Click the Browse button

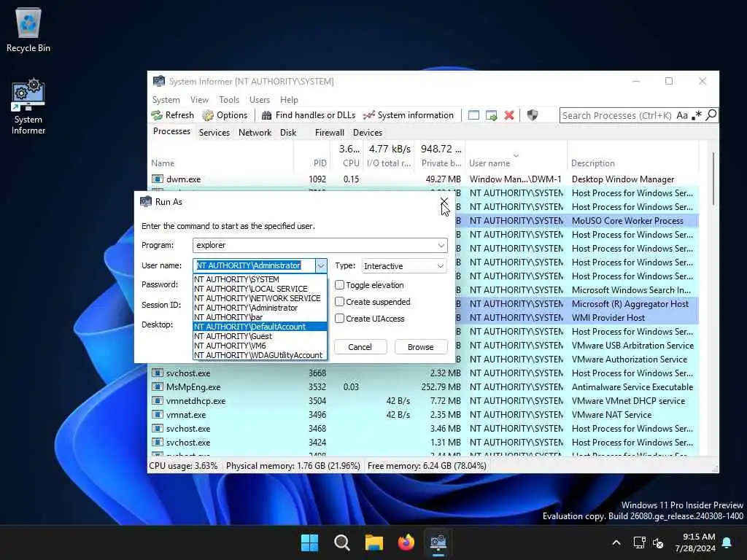[x=421, y=347]
